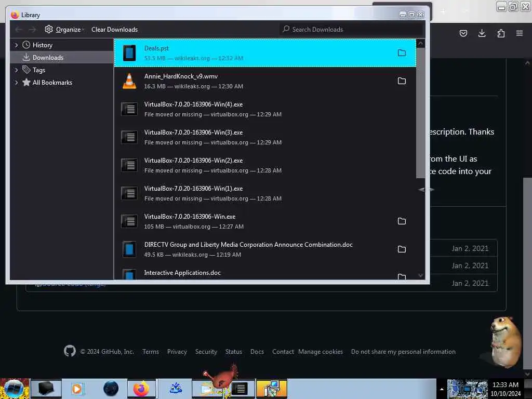Open the Status link in GitHub footer
The height and width of the screenshot is (399, 532).
(x=234, y=352)
